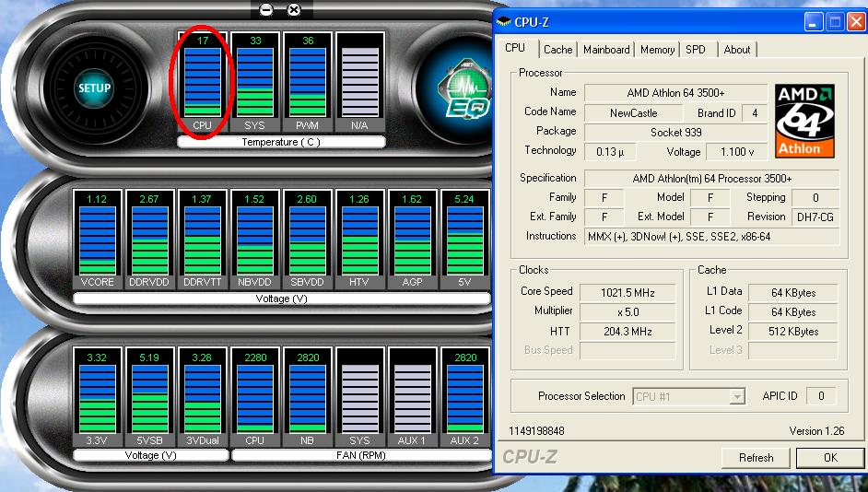Click the SETUP round button

point(94,88)
